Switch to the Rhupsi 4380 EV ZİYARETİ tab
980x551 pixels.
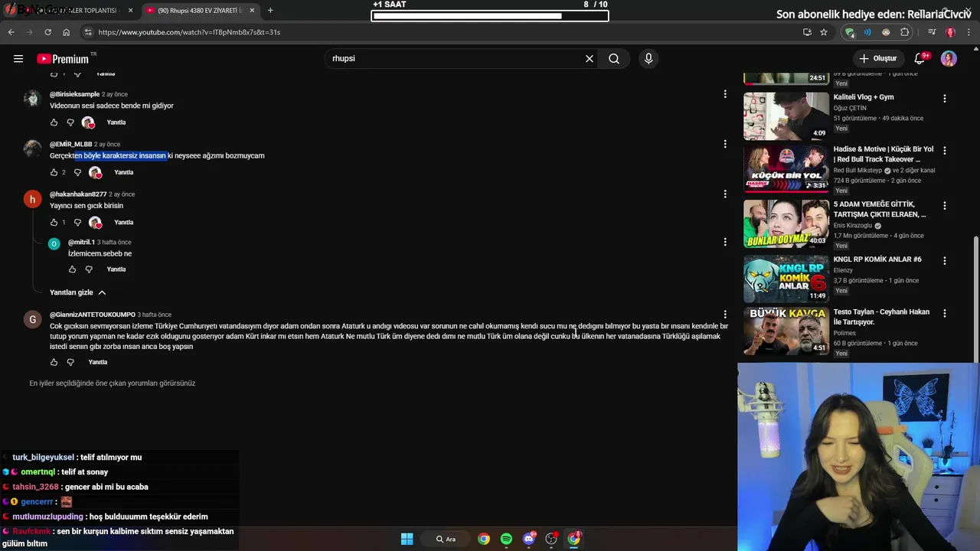click(x=199, y=11)
